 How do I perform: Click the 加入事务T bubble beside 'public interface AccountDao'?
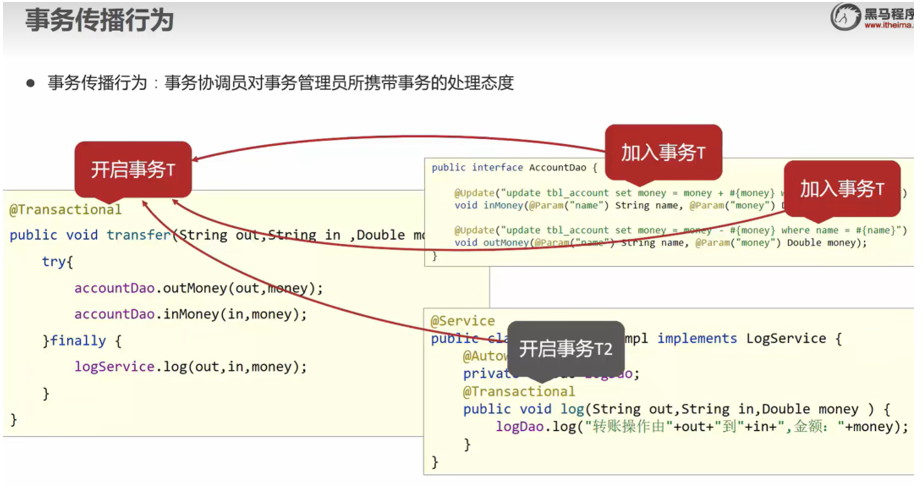click(x=663, y=152)
